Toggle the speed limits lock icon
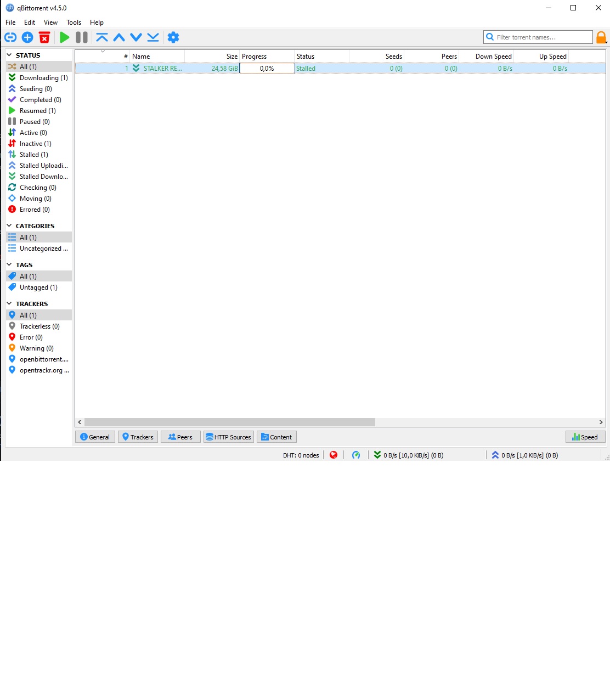Image resolution: width=610 pixels, height=700 pixels. [x=601, y=37]
